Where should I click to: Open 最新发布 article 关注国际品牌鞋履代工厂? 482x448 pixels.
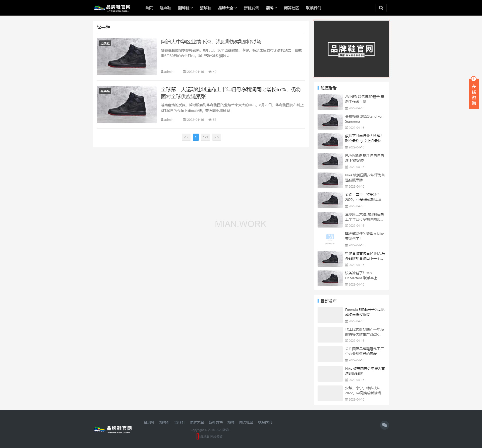(364, 351)
